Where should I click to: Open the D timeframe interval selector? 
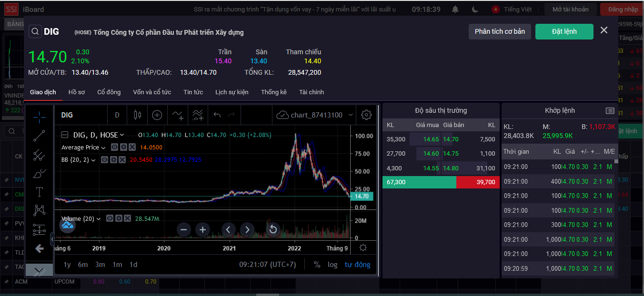tap(117, 115)
